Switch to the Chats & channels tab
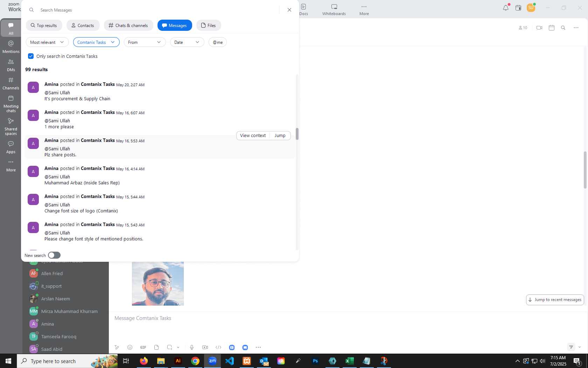This screenshot has height=368, width=588. pos(128,25)
